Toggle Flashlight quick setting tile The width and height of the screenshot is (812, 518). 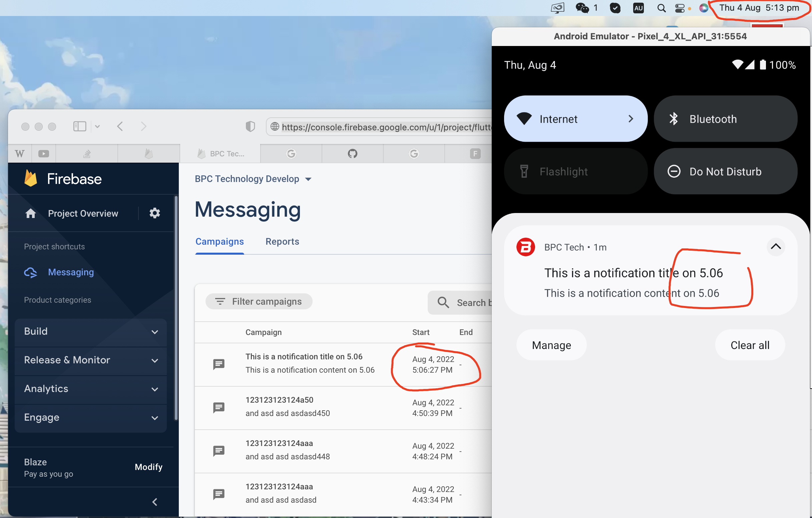pos(575,171)
